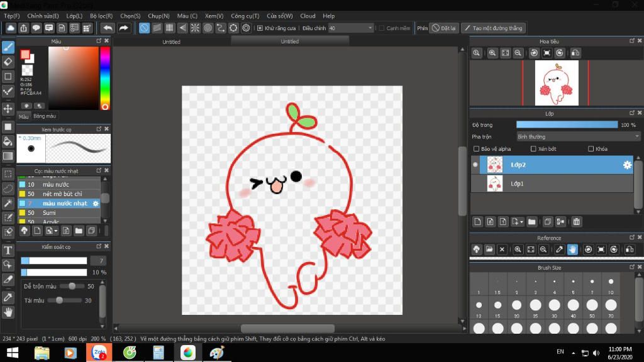Select the Bucket fill tool
Viewport: 644px width, 362px height.
[x=8, y=141]
